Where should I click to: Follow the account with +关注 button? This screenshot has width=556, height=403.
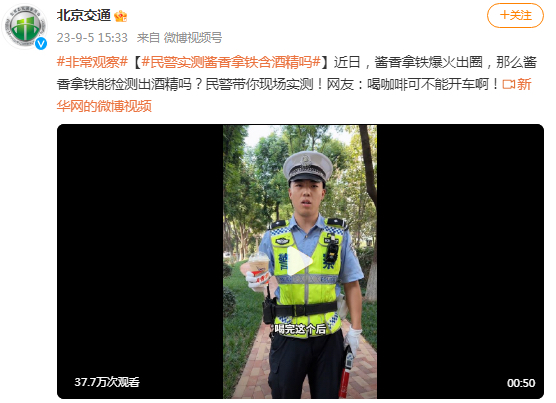pyautogui.click(x=515, y=16)
